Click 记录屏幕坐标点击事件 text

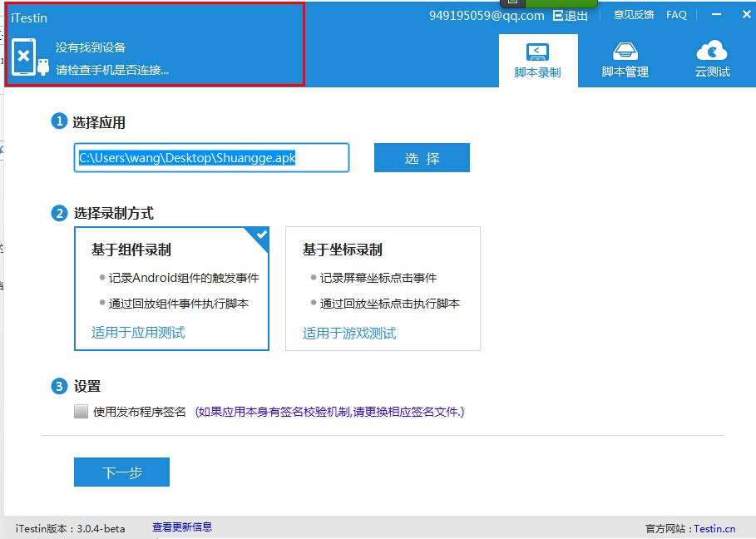click(x=378, y=278)
